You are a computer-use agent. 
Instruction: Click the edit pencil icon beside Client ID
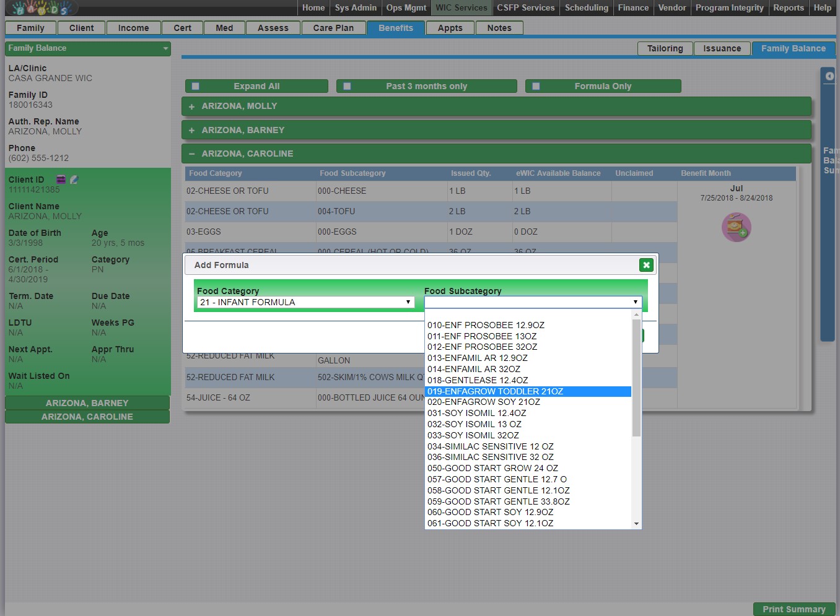74,180
